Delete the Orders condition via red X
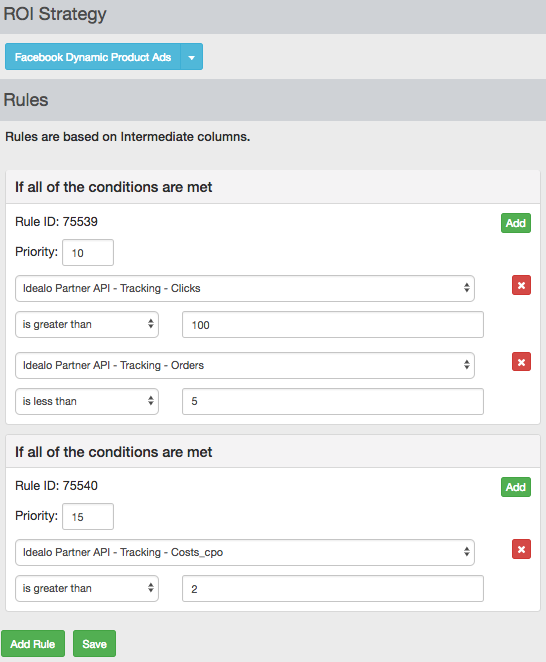546x662 pixels. (x=521, y=362)
